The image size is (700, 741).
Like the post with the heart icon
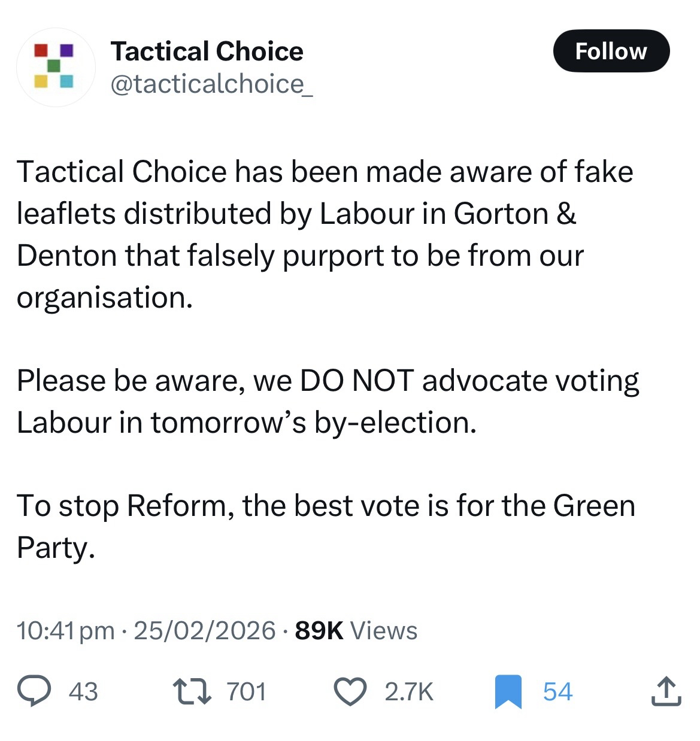(x=350, y=691)
